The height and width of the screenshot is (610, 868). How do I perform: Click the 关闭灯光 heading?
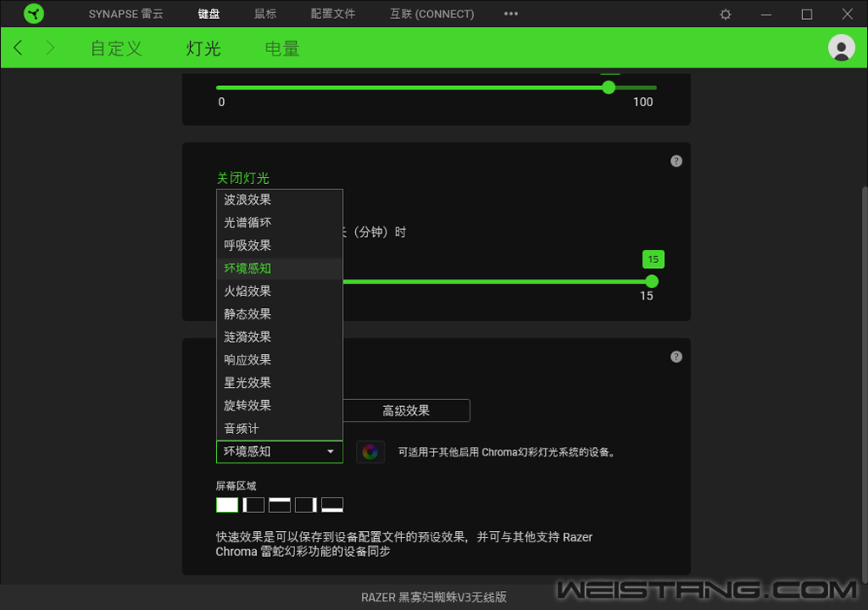point(243,178)
